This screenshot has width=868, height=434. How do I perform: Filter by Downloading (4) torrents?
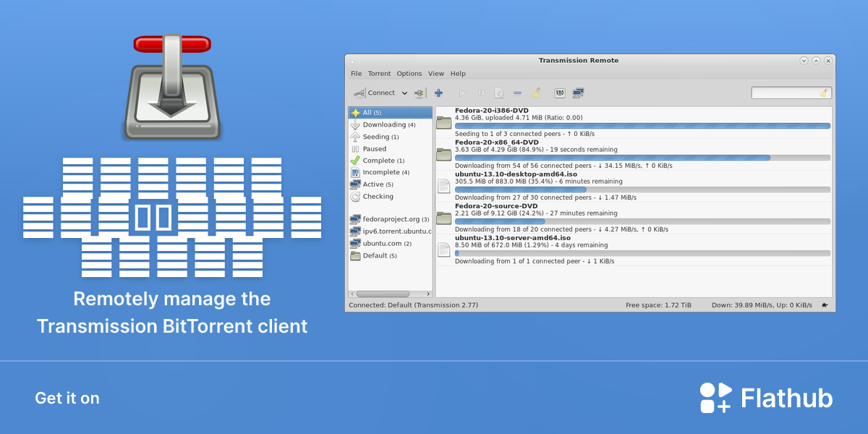[x=391, y=125]
